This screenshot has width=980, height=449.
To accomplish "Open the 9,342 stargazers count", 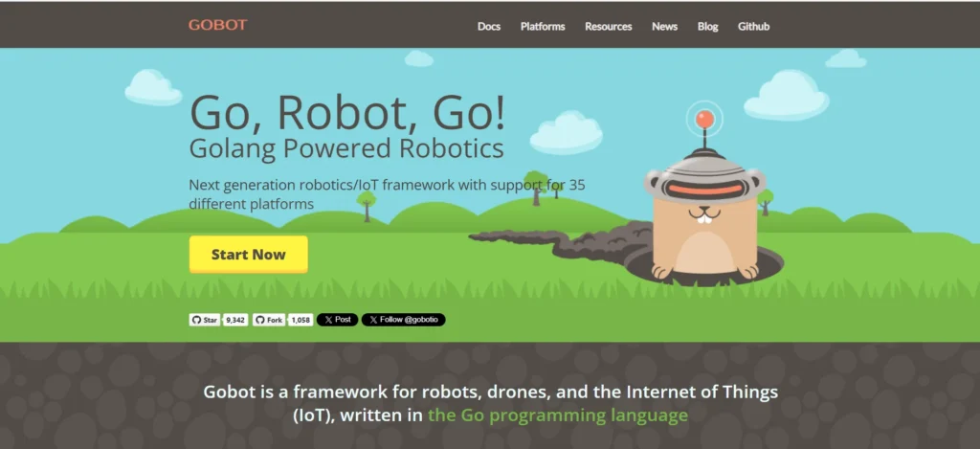I will click(235, 320).
